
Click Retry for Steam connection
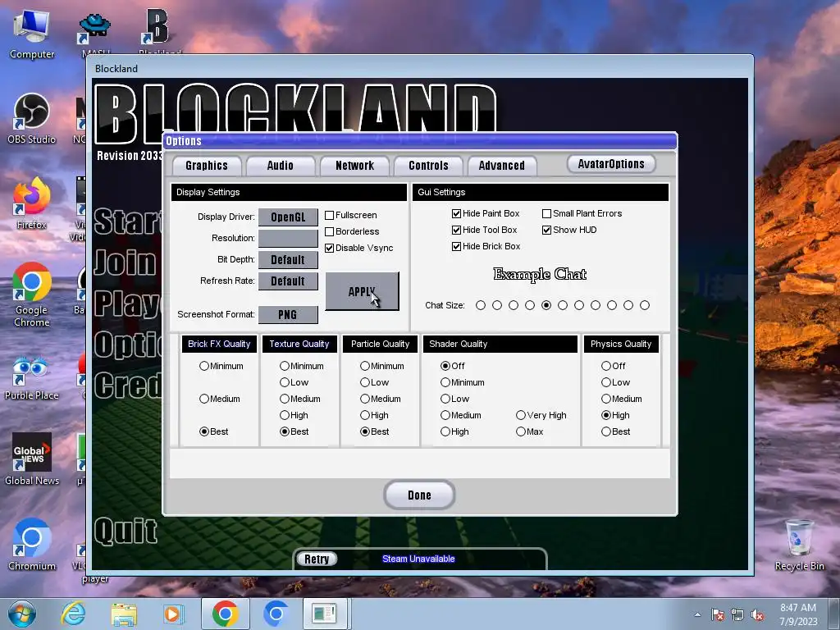[317, 559]
